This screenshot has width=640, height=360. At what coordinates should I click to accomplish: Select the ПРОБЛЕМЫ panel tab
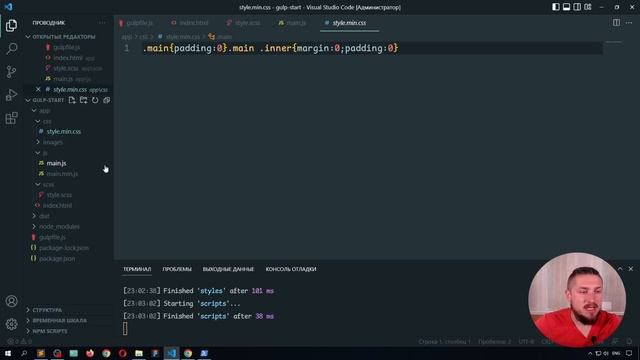click(x=177, y=269)
